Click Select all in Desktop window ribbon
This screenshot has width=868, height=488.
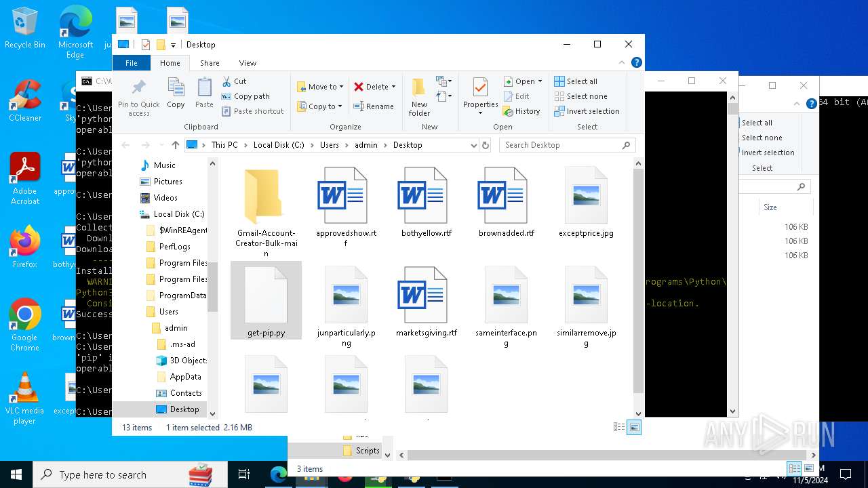(576, 81)
